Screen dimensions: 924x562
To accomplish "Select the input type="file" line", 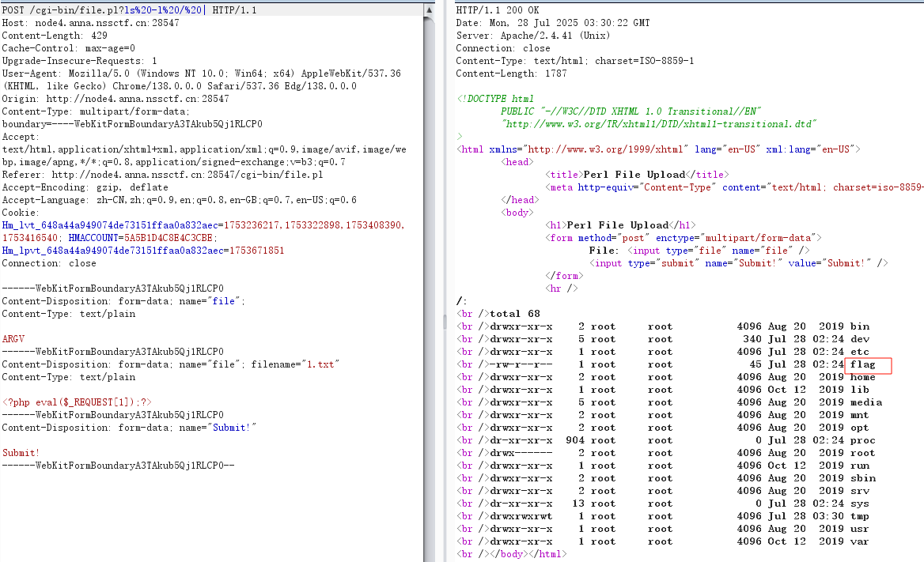I will click(699, 251).
